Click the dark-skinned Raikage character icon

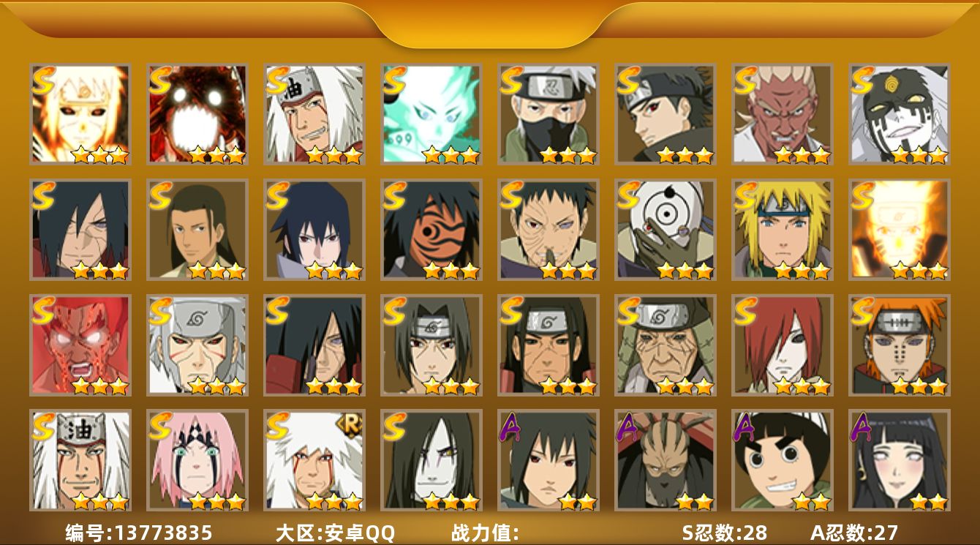click(x=783, y=113)
